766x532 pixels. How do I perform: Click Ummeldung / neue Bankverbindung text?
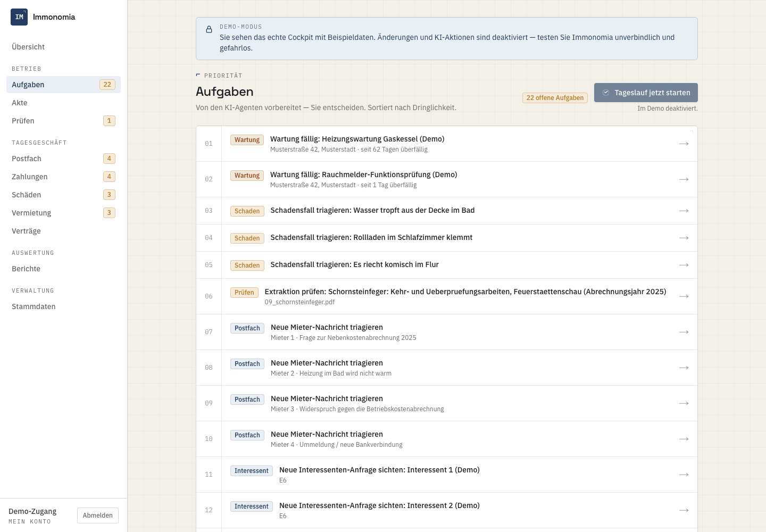(351, 445)
